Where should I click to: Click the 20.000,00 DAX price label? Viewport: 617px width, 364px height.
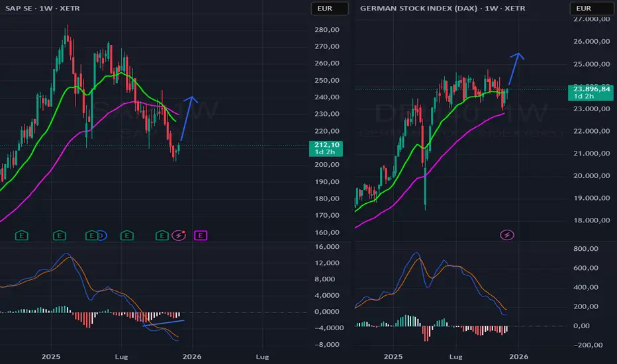point(592,176)
